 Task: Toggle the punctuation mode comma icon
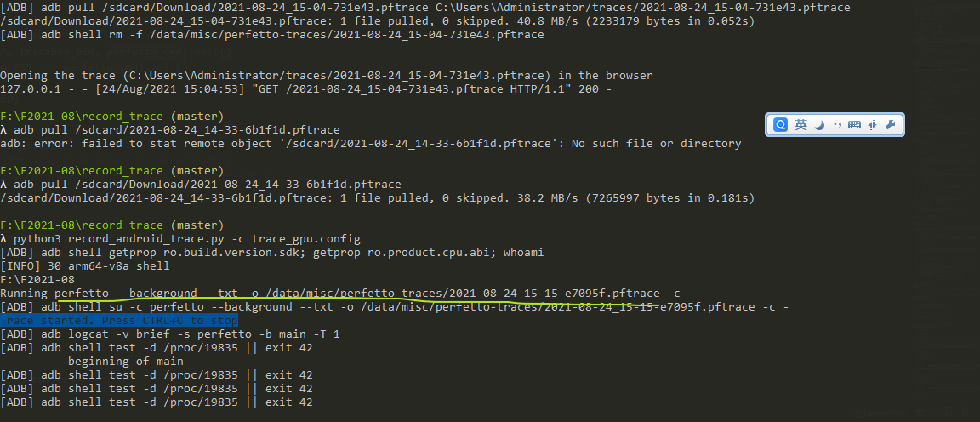click(837, 125)
